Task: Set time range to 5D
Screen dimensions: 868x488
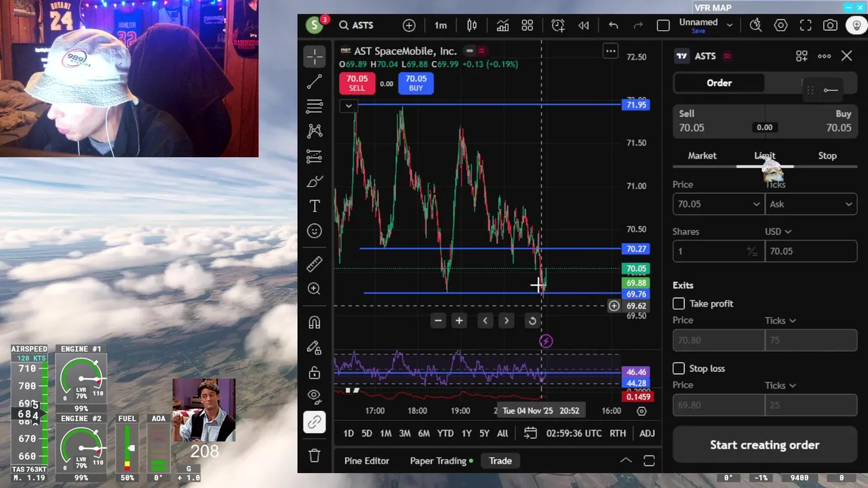Action: tap(366, 433)
